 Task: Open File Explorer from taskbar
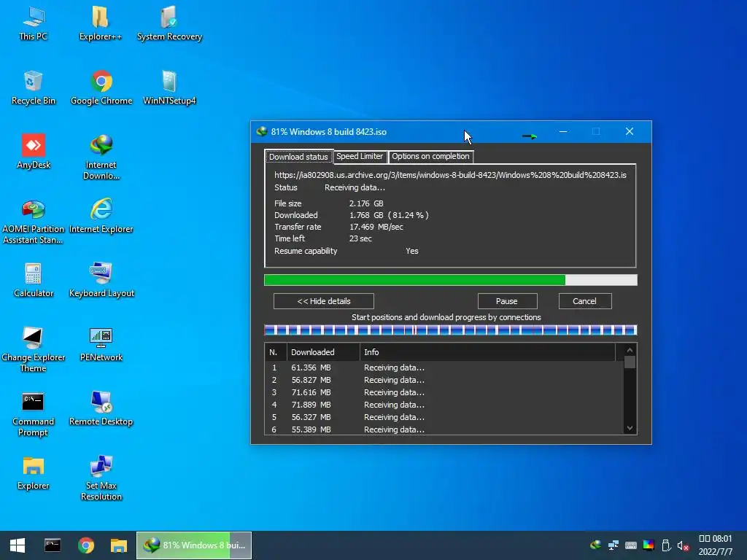(119, 545)
